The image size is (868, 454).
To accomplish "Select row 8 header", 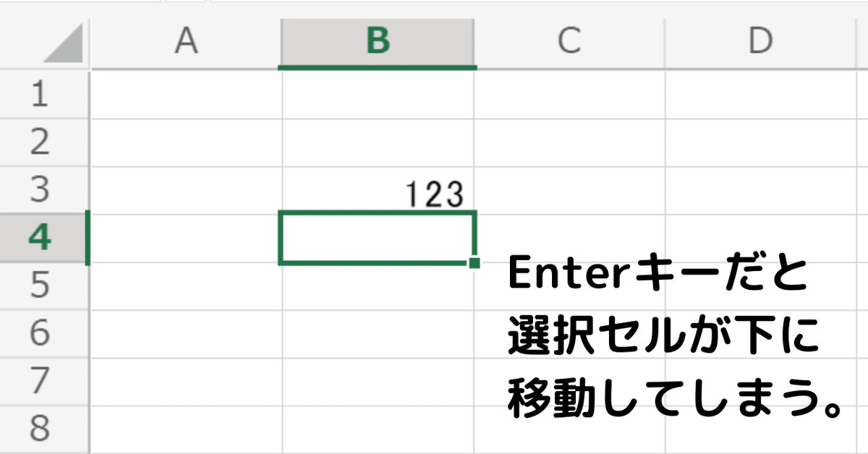I will point(41,429).
